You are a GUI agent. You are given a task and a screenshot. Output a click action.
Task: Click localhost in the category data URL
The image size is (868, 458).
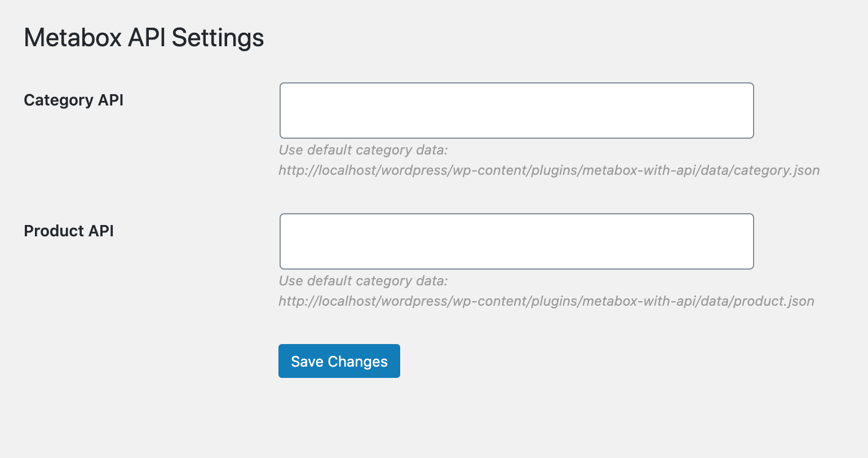point(348,170)
